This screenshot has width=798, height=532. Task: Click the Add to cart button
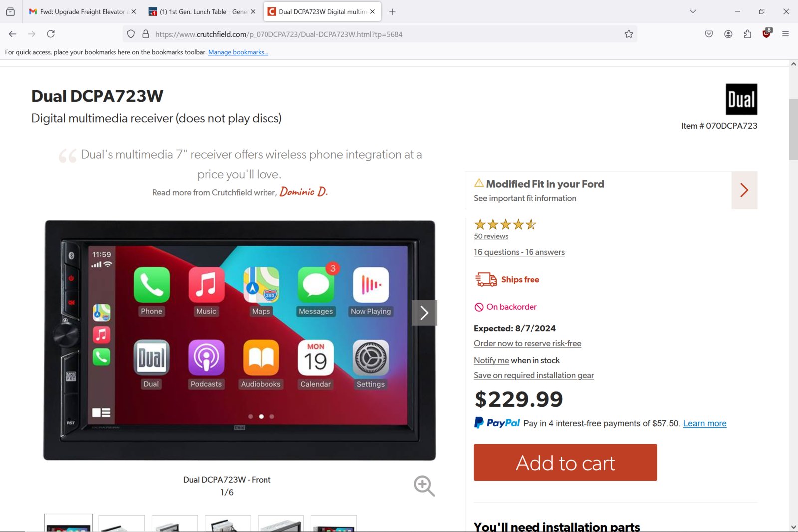(565, 463)
